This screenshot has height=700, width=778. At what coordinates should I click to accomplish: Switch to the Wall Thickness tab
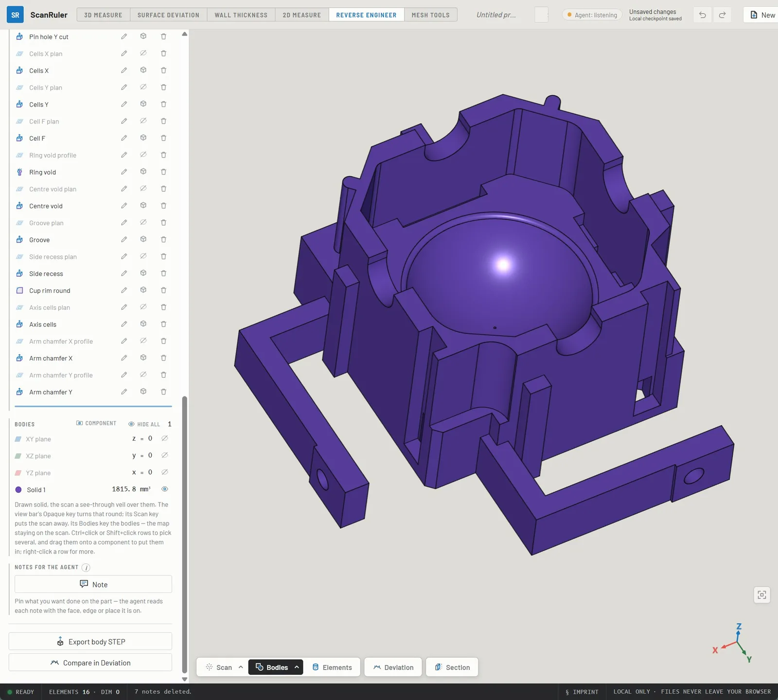241,15
